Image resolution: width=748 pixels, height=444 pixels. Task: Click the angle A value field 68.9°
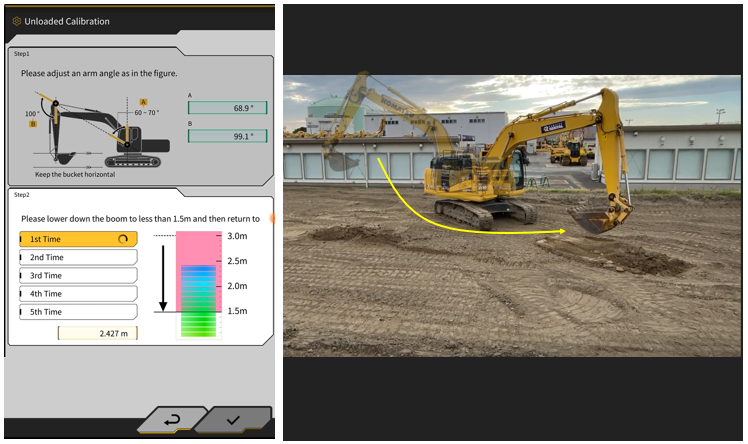[x=229, y=108]
